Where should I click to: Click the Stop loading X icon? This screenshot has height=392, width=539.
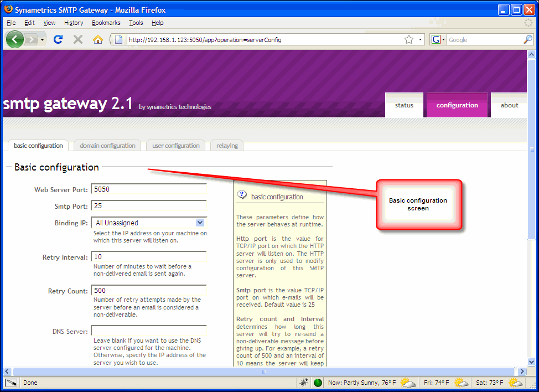78,39
